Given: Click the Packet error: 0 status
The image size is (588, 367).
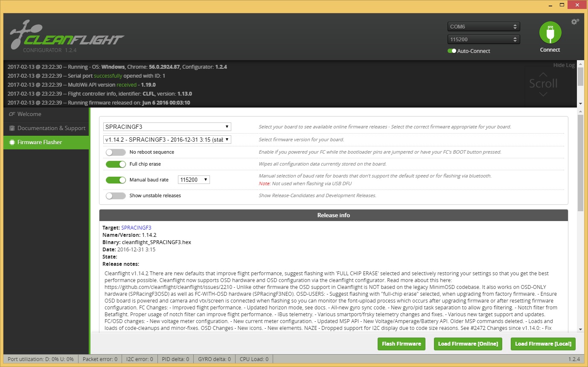Looking at the screenshot, I should pos(100,359).
